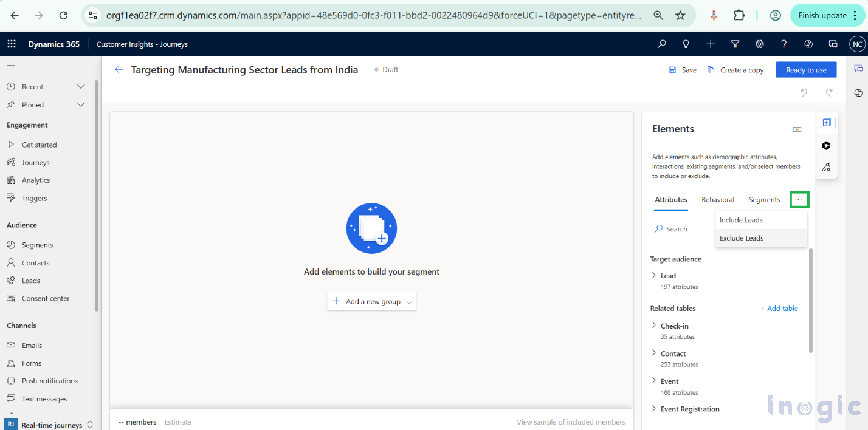Switch to the Segments tab
The image size is (868, 430).
(x=764, y=199)
